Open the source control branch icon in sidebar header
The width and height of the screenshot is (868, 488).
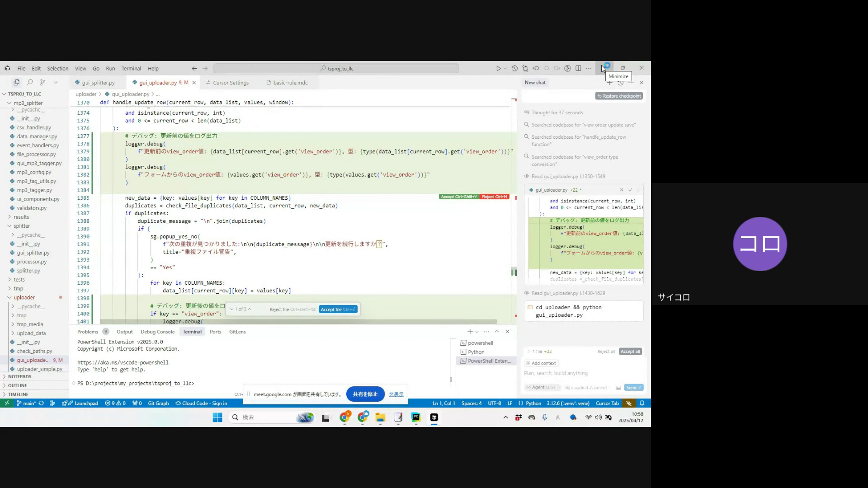tap(42, 83)
